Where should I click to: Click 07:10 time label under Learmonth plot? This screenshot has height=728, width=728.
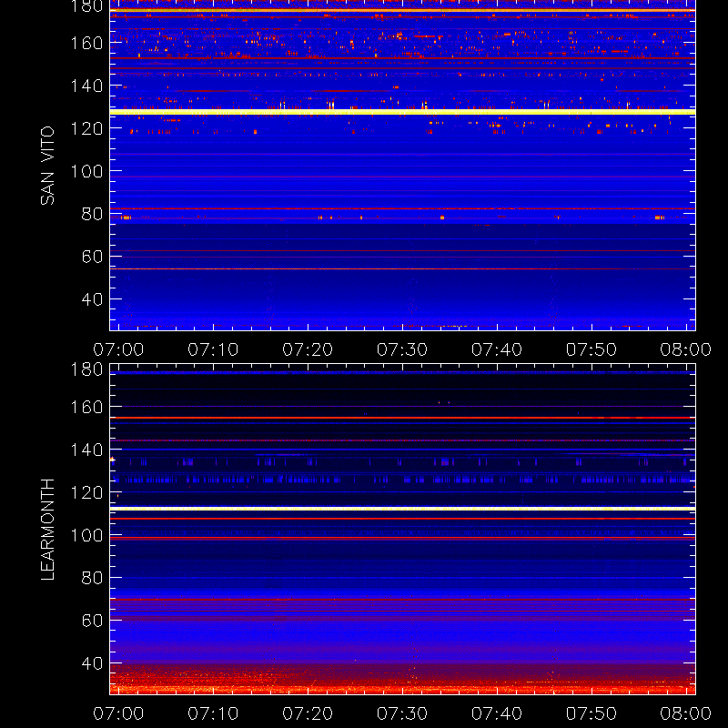[x=213, y=713]
